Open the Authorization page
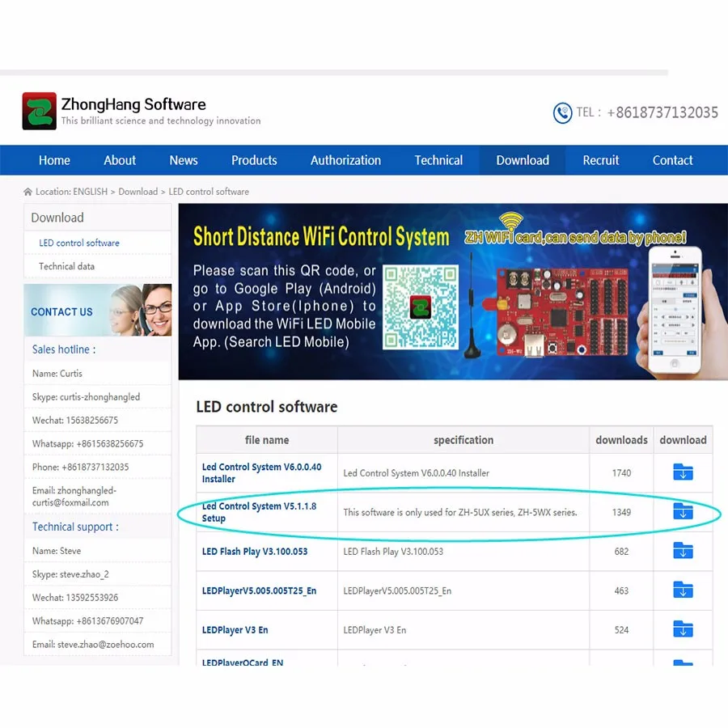Screen dimensions: 728x728 click(x=345, y=160)
